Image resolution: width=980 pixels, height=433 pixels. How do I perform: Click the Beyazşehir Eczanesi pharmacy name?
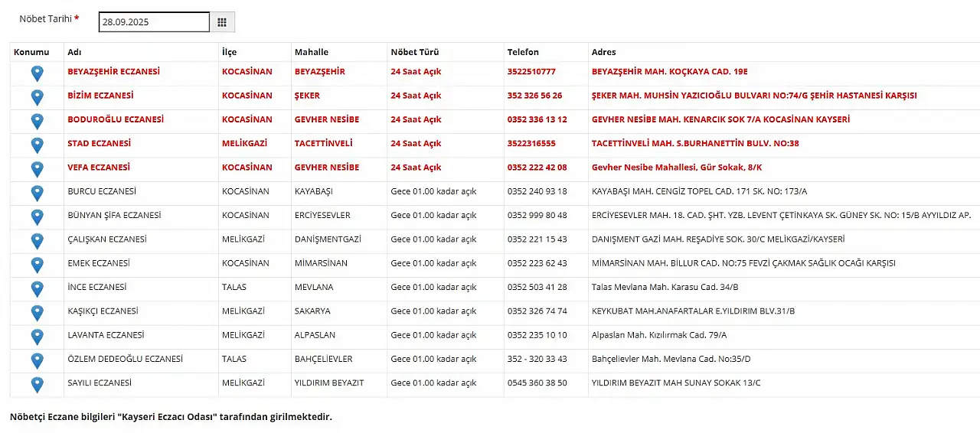click(x=113, y=72)
